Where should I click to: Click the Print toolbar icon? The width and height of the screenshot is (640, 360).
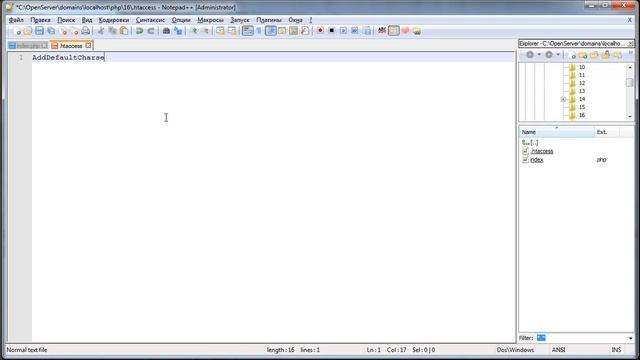[85, 31]
